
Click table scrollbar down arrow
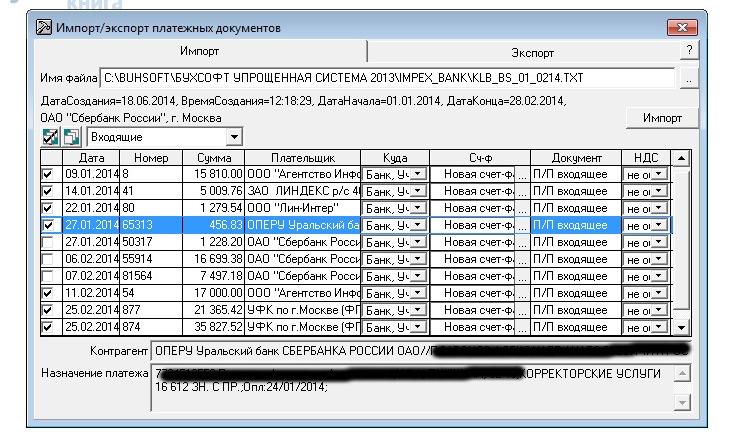coord(681,327)
